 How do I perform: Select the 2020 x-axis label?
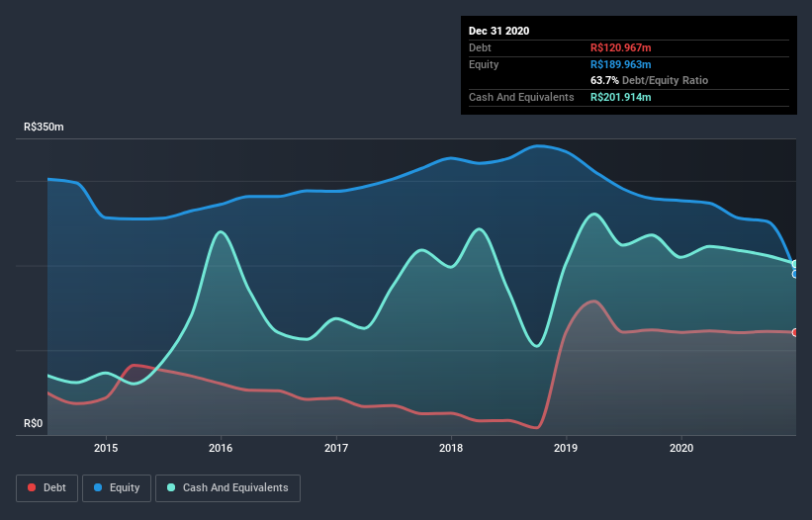681,448
